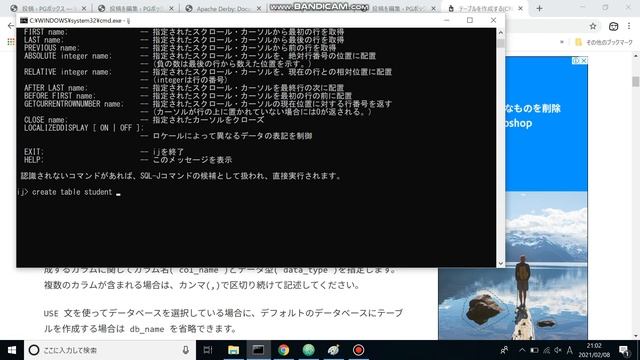Switch to the 投稿を編集 tab beside the active tab
Image resolution: width=640 pixels, height=360 pixels.
point(398,8)
